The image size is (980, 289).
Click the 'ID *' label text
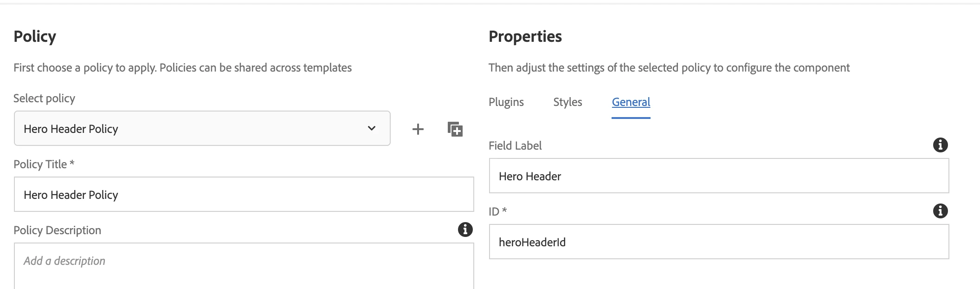pos(497,212)
